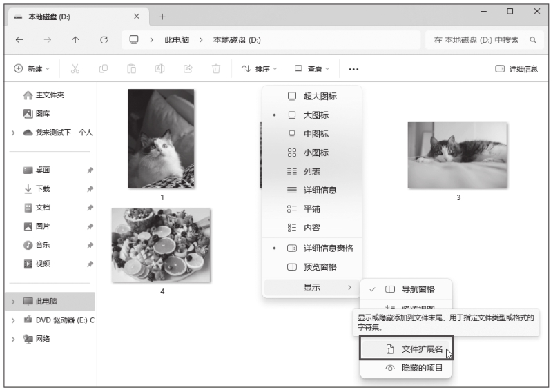Viewport: 553px width, 392px height.
Task: Click the Back navigation arrow
Action: tap(19, 40)
